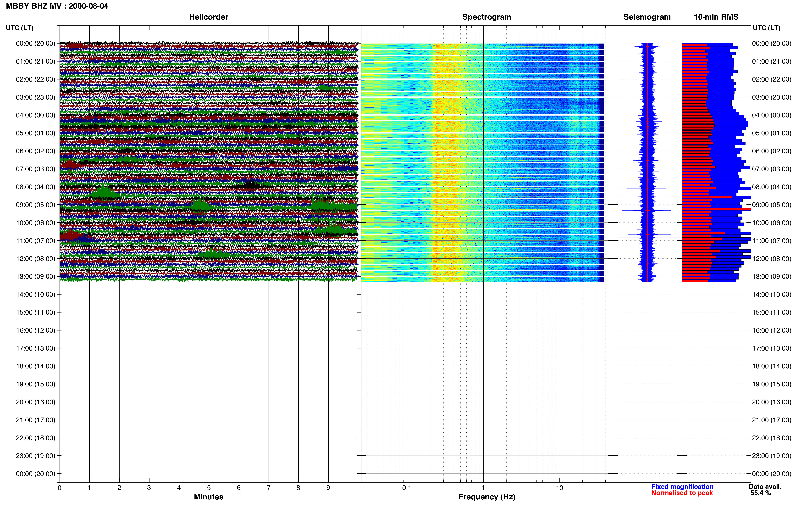Click left axis tick '08:00 (04:00)'
Image resolution: width=812 pixels, height=508 pixels.
[x=36, y=187]
